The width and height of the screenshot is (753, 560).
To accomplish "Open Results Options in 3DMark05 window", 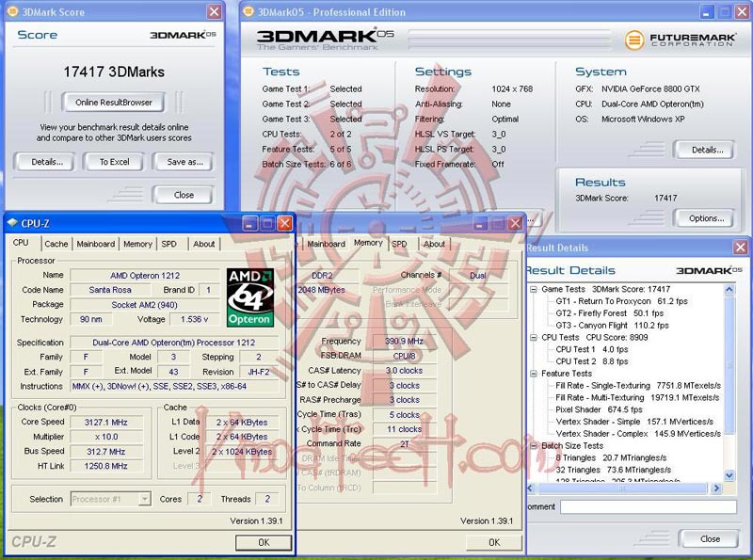I will pyautogui.click(x=706, y=218).
